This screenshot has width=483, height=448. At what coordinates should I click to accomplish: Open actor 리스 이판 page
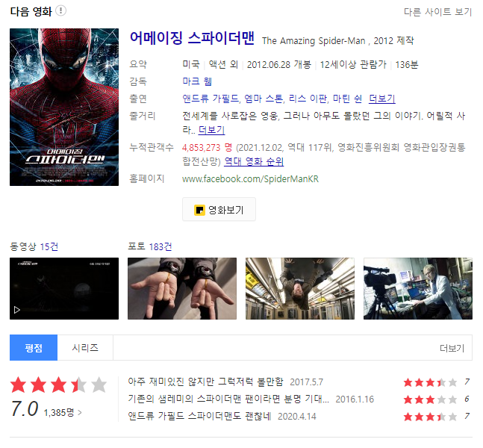308,99
